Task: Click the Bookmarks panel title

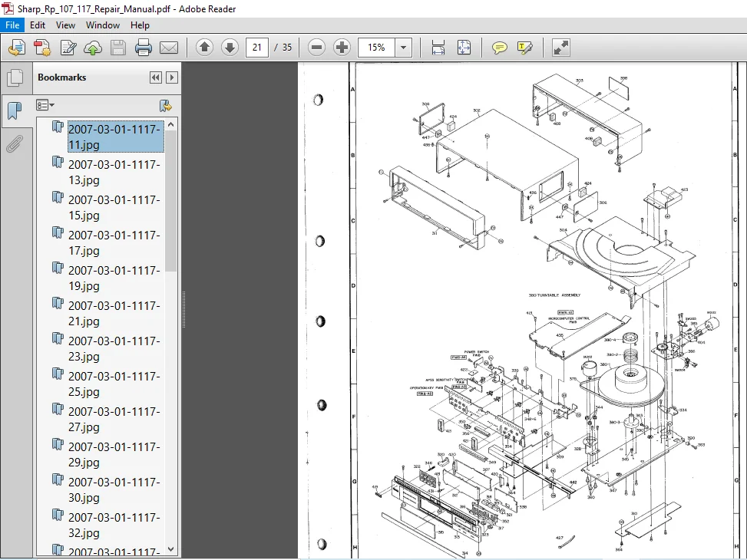Action: click(62, 77)
